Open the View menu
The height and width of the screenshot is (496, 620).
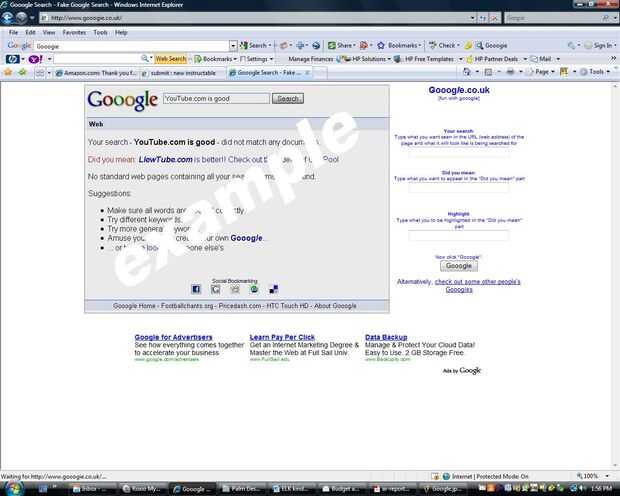pos(49,32)
